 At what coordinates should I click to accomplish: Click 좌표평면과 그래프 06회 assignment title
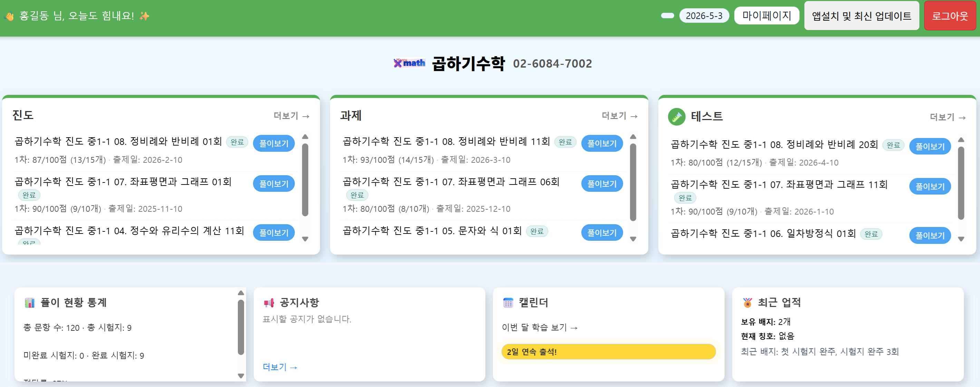pyautogui.click(x=451, y=182)
